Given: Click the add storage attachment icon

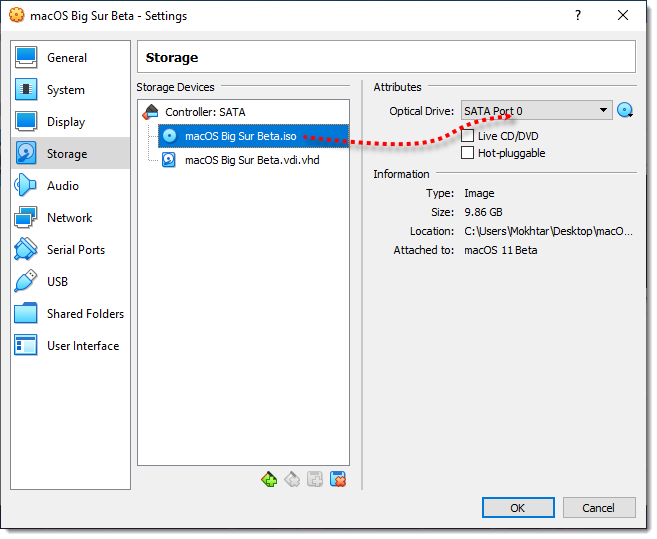Looking at the screenshot, I should pos(315,479).
